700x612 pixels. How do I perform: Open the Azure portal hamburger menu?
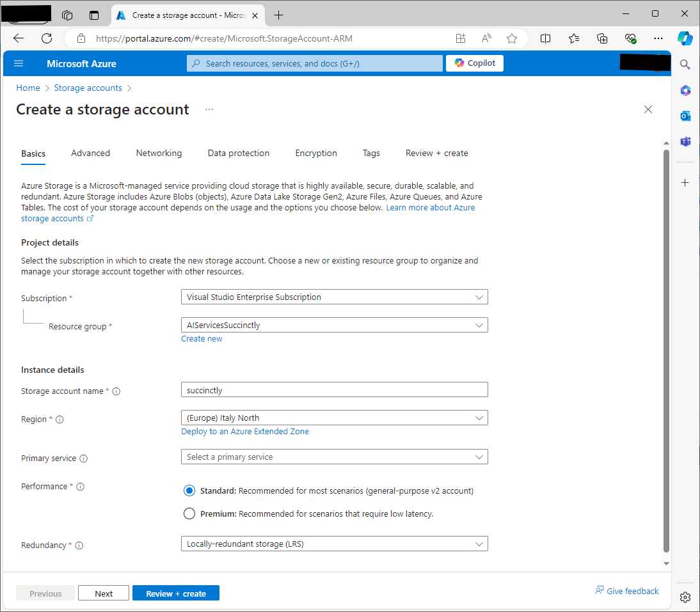click(18, 63)
